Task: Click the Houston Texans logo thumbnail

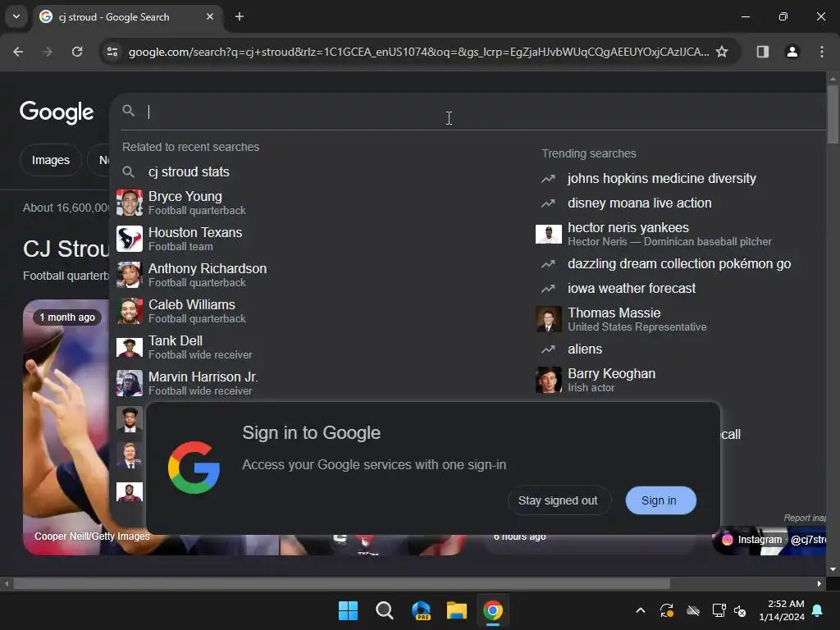Action: [130, 239]
